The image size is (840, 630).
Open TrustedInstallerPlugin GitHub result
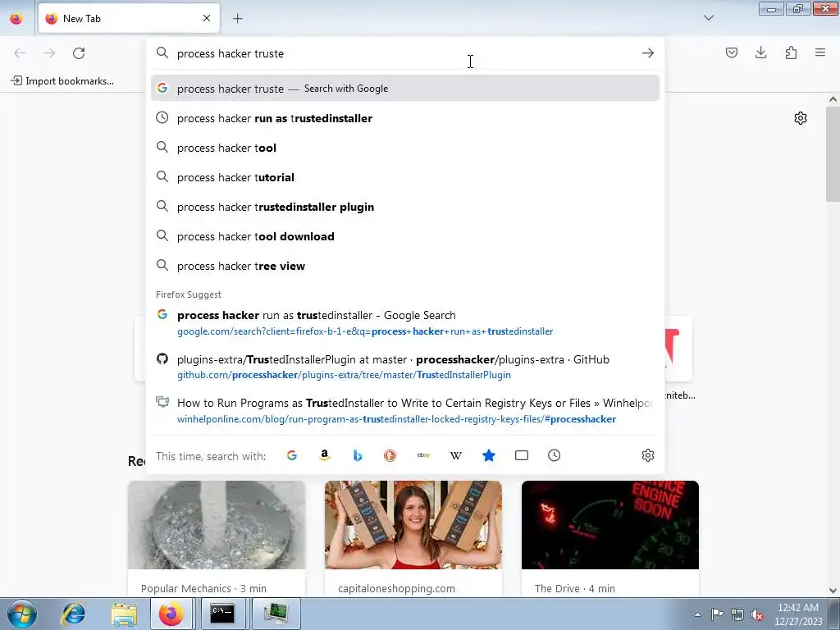[405, 367]
